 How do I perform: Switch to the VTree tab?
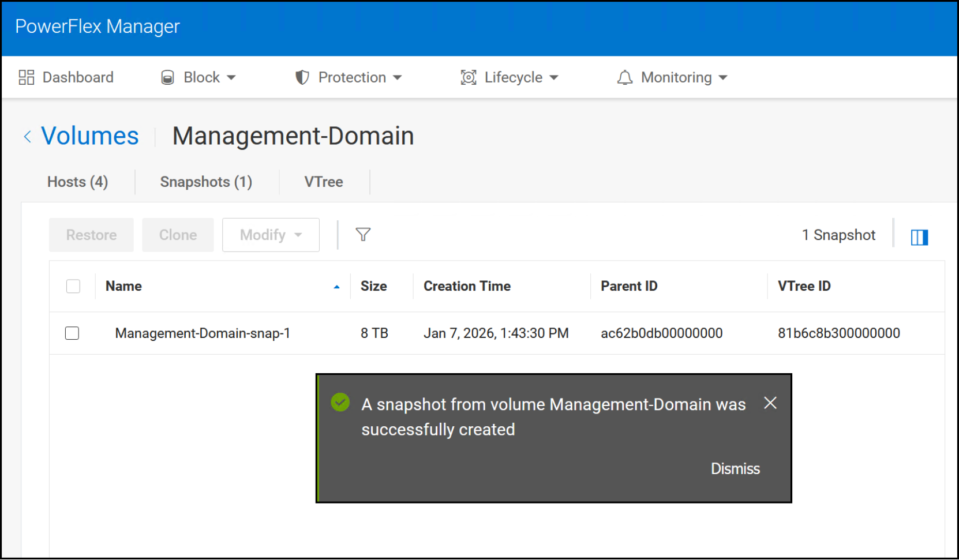[x=324, y=182]
